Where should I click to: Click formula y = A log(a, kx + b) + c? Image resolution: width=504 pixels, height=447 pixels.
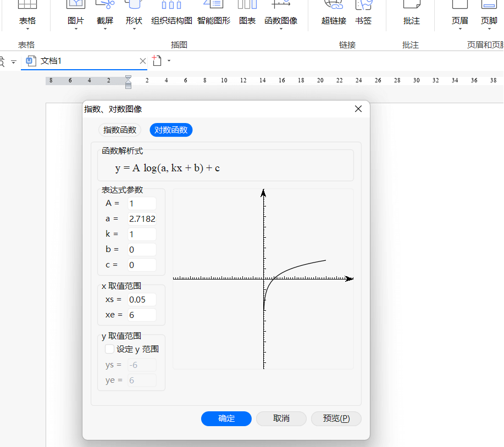click(168, 168)
